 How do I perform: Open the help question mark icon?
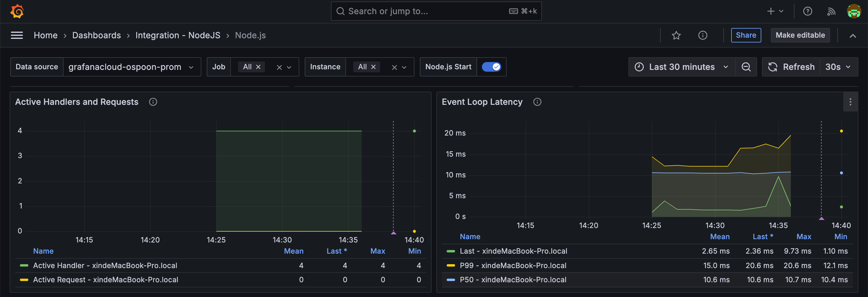coord(807,11)
